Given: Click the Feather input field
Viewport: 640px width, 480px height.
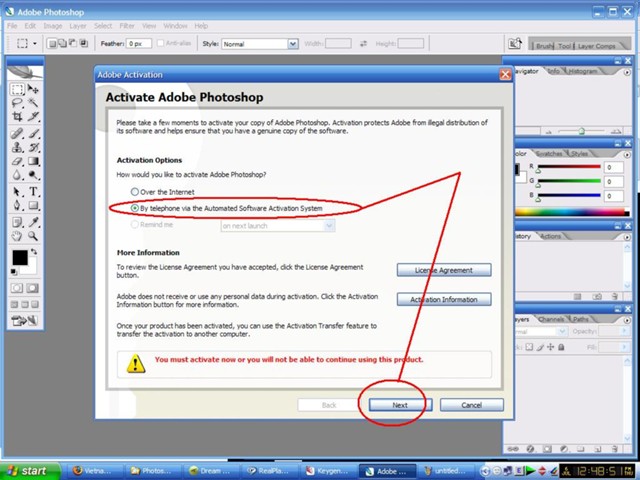Looking at the screenshot, I should click(x=139, y=43).
